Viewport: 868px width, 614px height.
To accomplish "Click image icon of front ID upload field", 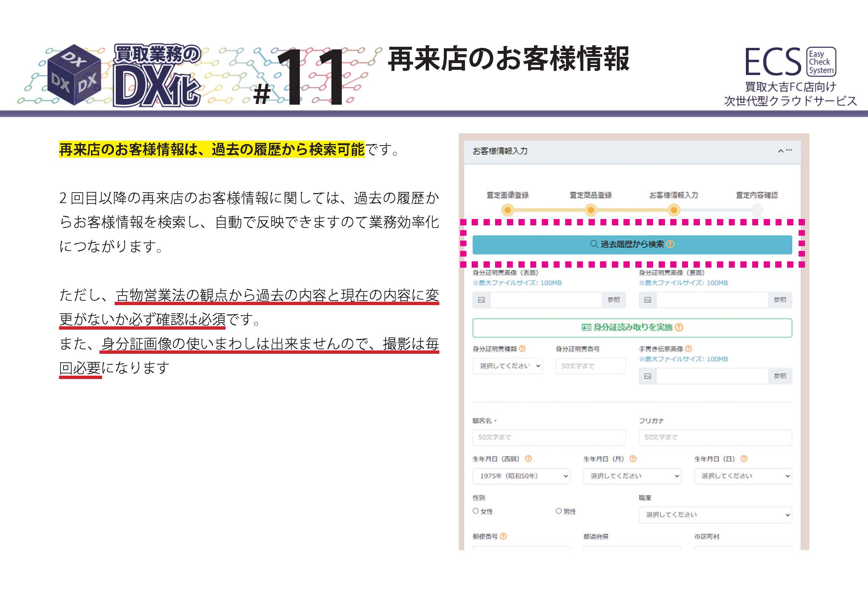I will click(x=481, y=300).
